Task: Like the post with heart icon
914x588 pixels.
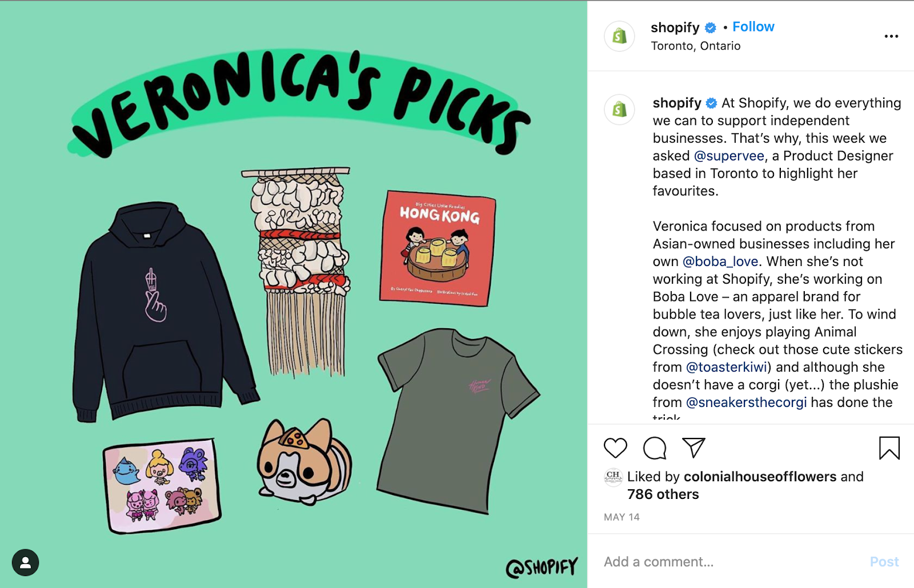Action: coord(615,448)
